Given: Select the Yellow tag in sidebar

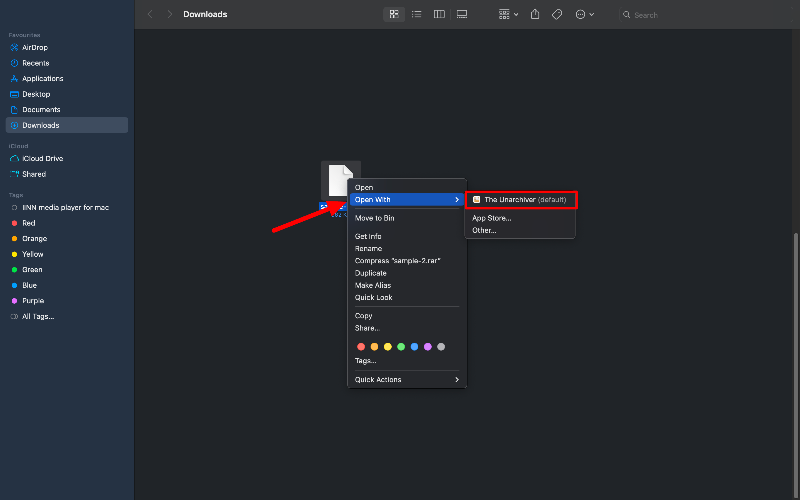Looking at the screenshot, I should (67, 254).
